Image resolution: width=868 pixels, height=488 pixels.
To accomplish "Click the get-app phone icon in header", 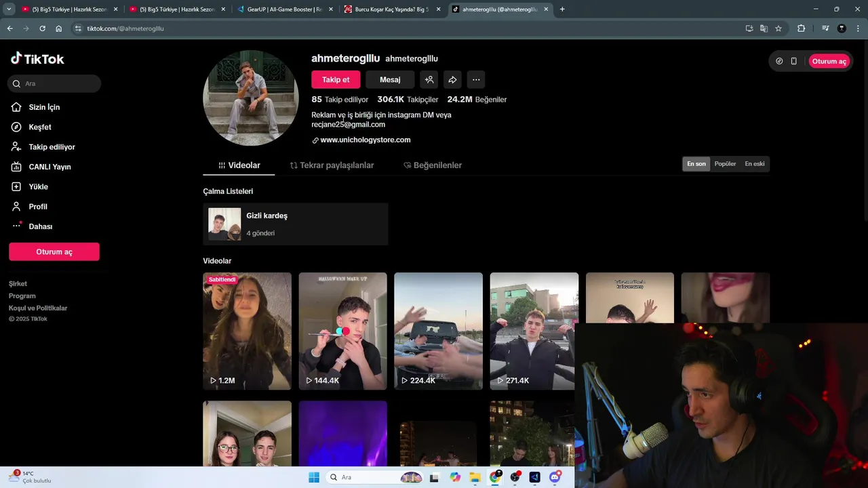I will pos(794,61).
